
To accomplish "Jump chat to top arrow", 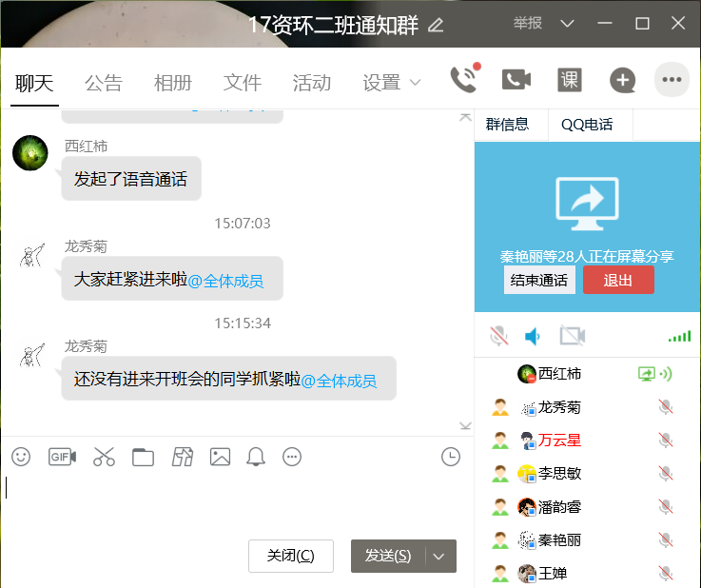I will coord(465,117).
